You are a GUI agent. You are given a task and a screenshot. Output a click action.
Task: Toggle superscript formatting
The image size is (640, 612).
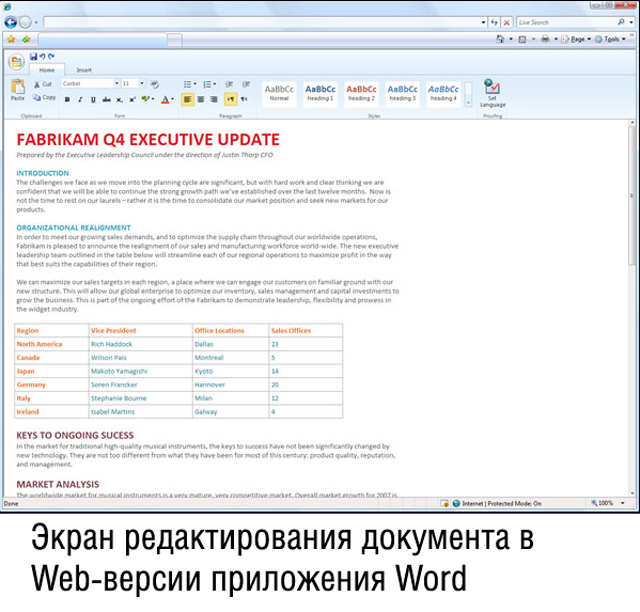132,99
